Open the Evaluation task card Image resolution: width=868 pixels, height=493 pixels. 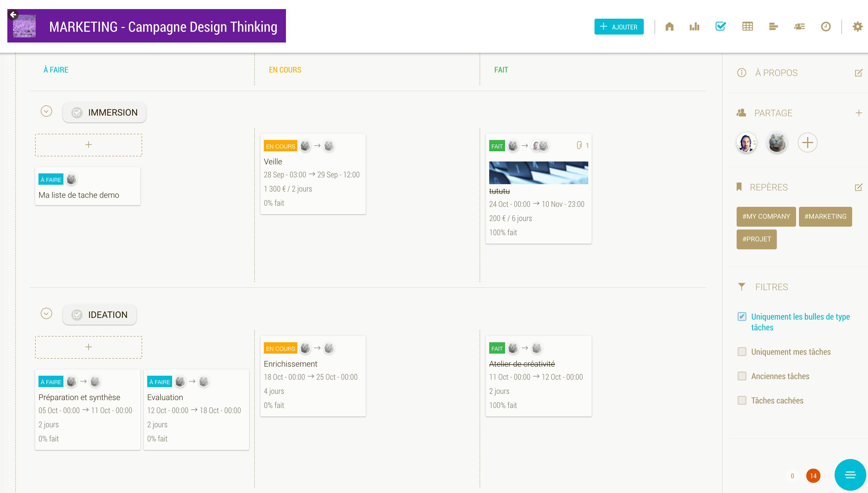pyautogui.click(x=196, y=410)
